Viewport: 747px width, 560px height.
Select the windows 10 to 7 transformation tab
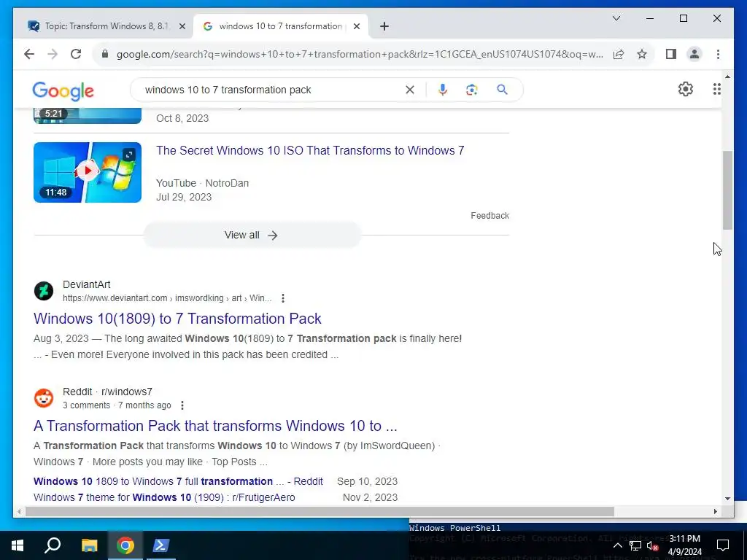click(x=280, y=26)
